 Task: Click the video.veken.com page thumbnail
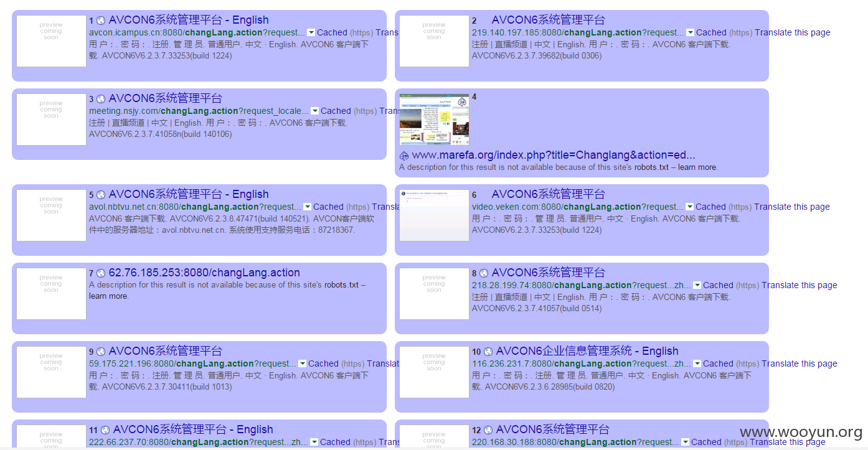click(x=434, y=215)
